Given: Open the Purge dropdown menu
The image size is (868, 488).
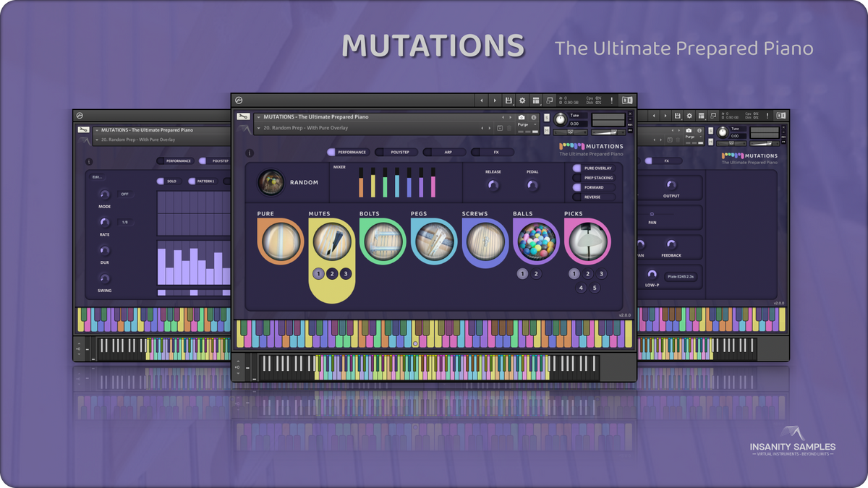Looking at the screenshot, I should point(525,124).
